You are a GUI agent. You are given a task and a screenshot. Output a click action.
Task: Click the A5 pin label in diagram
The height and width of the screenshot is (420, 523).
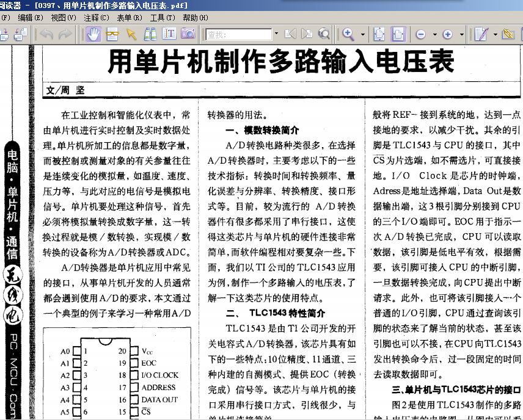(x=65, y=412)
